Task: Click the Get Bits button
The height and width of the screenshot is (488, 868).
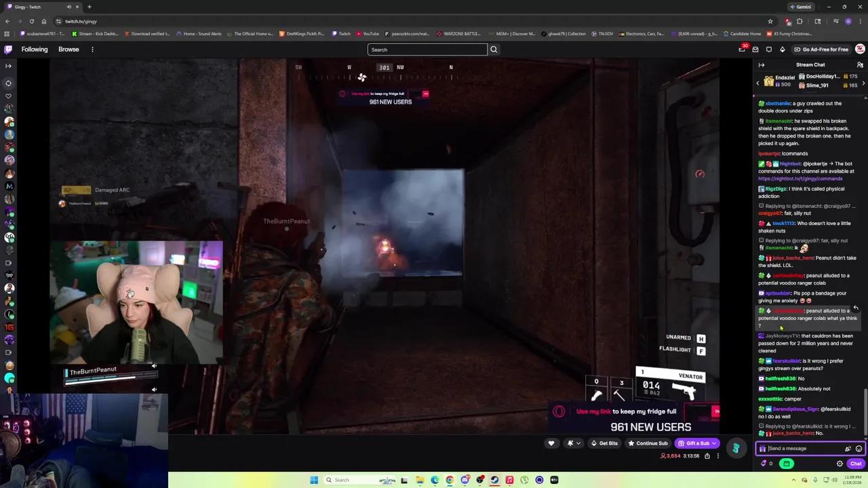Action: coord(604,443)
